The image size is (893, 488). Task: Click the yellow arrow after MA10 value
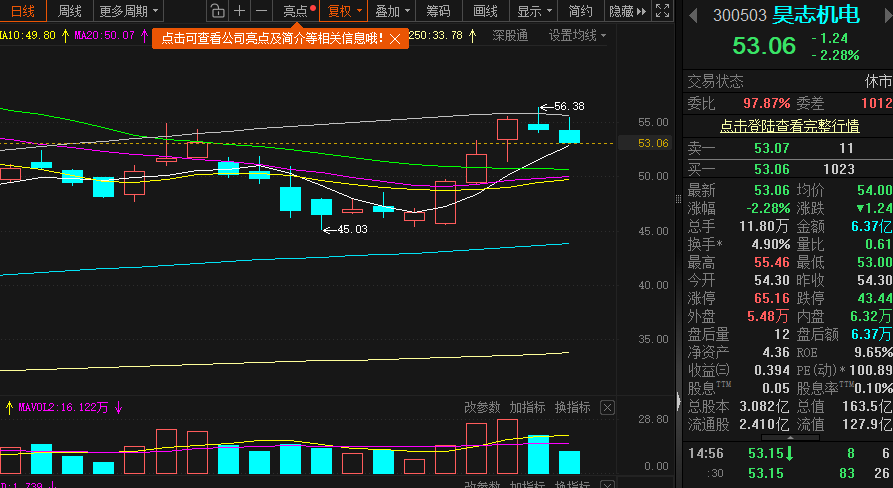(x=65, y=35)
